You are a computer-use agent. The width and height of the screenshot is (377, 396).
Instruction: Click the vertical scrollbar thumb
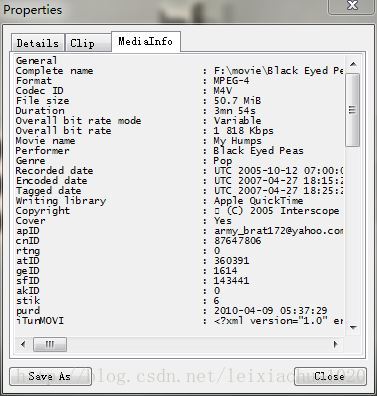click(353, 110)
